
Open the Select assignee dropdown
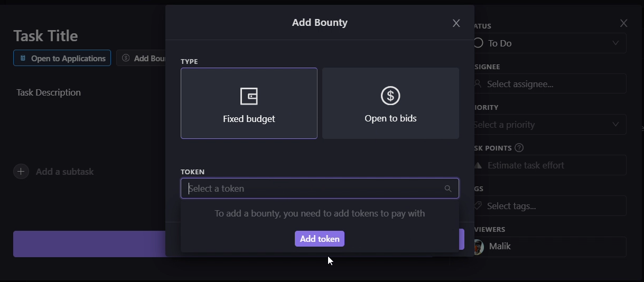pyautogui.click(x=549, y=84)
